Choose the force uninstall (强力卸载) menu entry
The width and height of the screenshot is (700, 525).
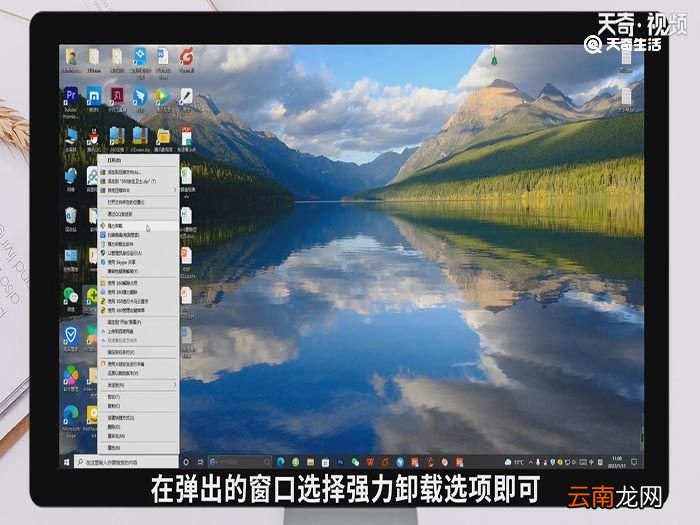138,226
